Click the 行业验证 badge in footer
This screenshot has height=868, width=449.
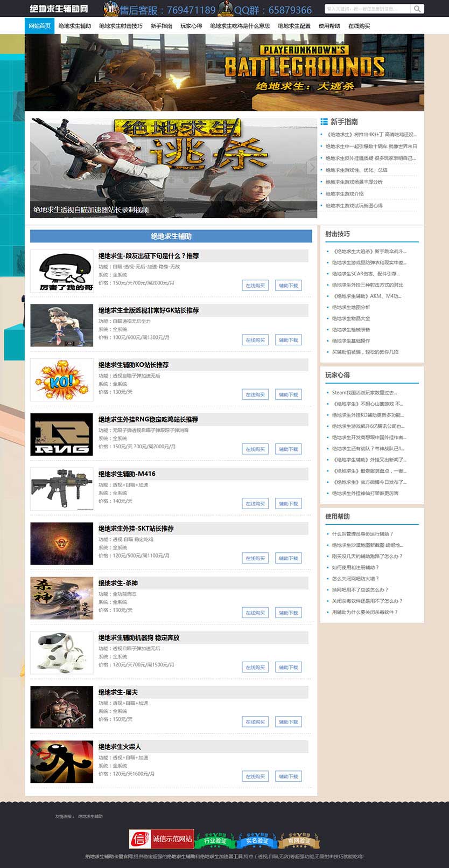(x=215, y=840)
